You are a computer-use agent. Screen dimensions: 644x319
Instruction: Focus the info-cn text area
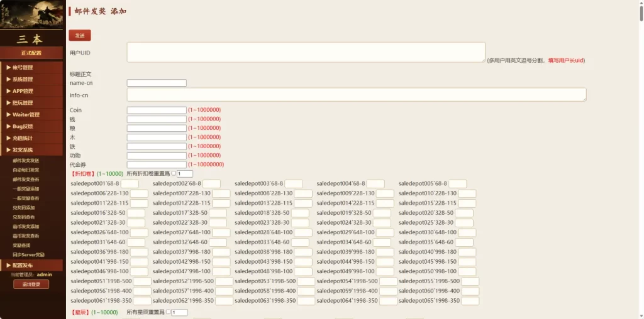357,94
